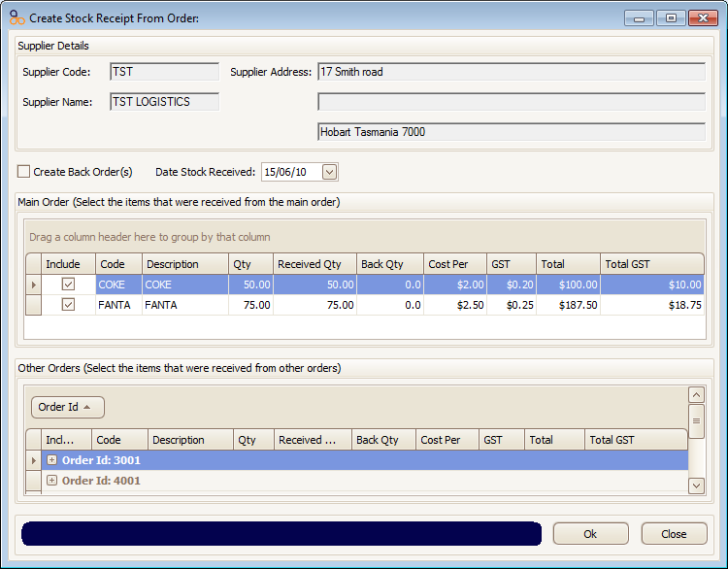Click COKE received qty 50.00 cell

point(314,284)
